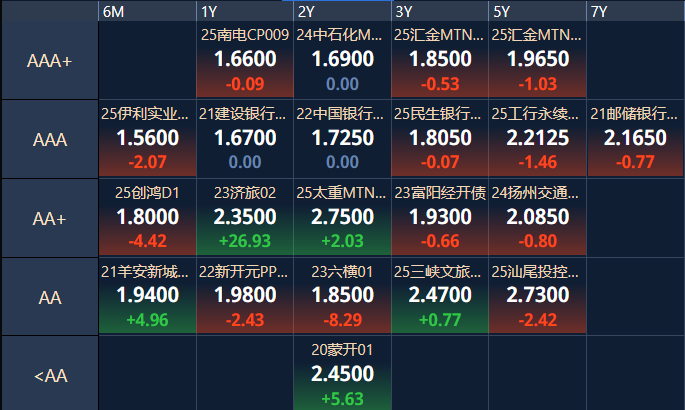Click the 25伊利实业 cell at 1.5600
The height and width of the screenshot is (410, 685).
147,139
